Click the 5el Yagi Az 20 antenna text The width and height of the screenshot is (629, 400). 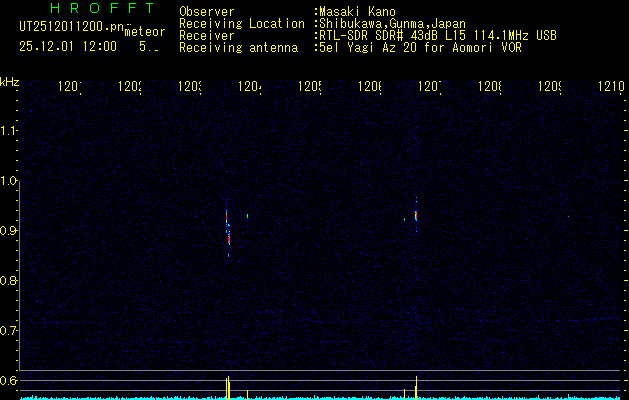[x=418, y=48]
